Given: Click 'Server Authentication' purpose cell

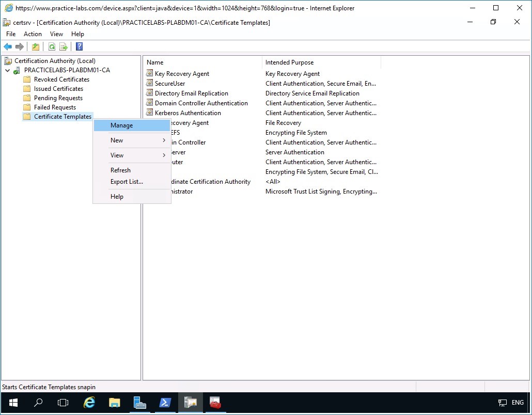Looking at the screenshot, I should coord(295,152).
